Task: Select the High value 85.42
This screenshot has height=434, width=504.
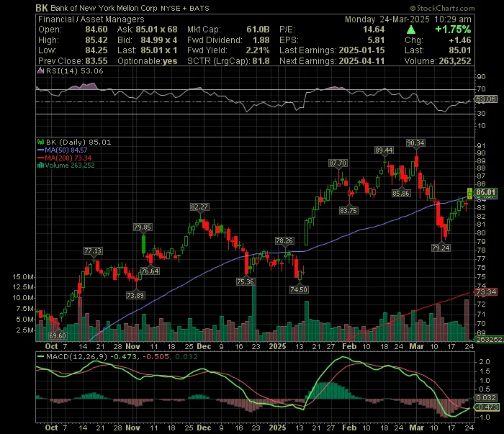Action: pos(96,40)
